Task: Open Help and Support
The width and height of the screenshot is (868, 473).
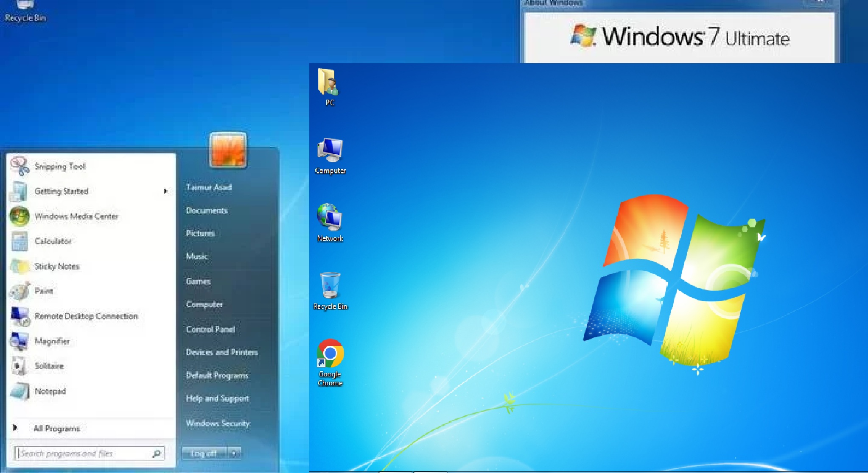Action: [x=217, y=398]
